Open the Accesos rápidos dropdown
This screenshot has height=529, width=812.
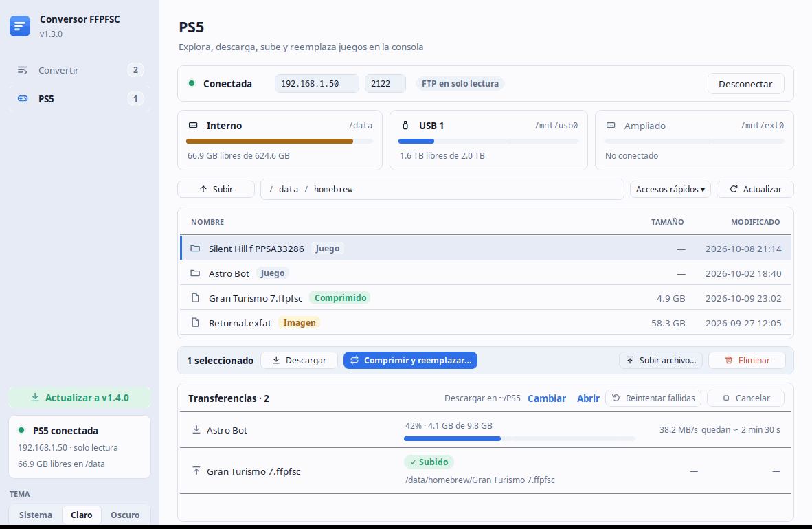pyautogui.click(x=670, y=189)
